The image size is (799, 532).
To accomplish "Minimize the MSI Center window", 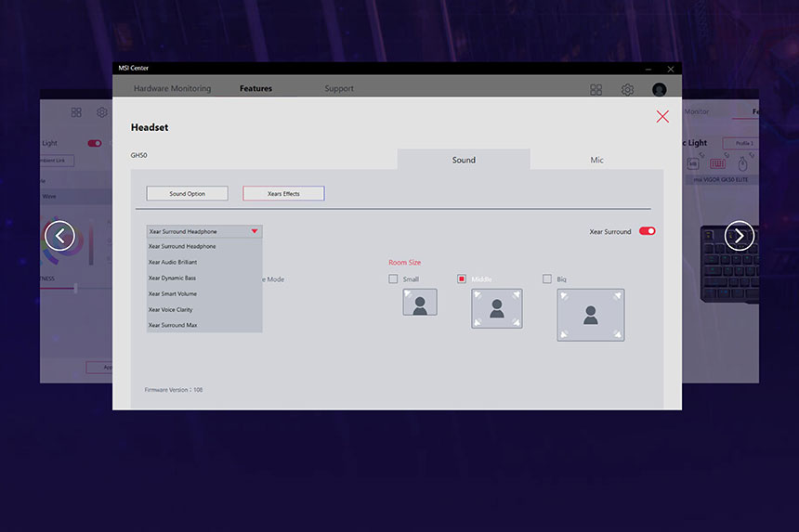I will click(x=648, y=69).
